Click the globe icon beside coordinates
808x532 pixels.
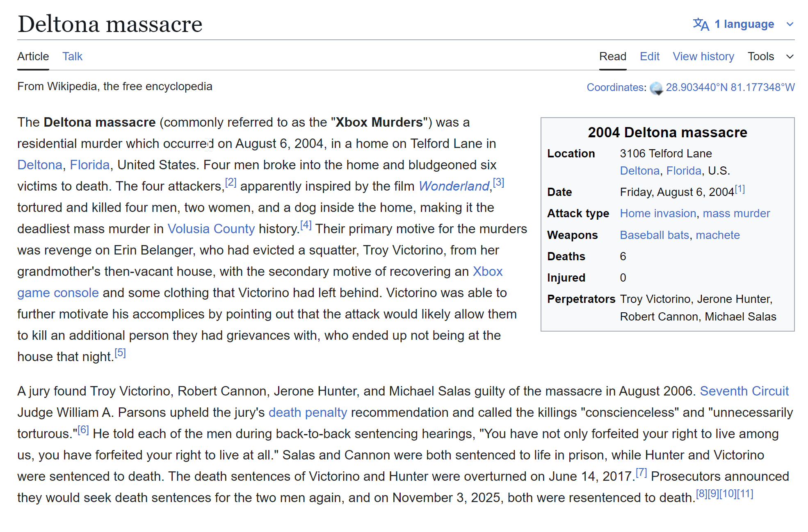click(656, 88)
